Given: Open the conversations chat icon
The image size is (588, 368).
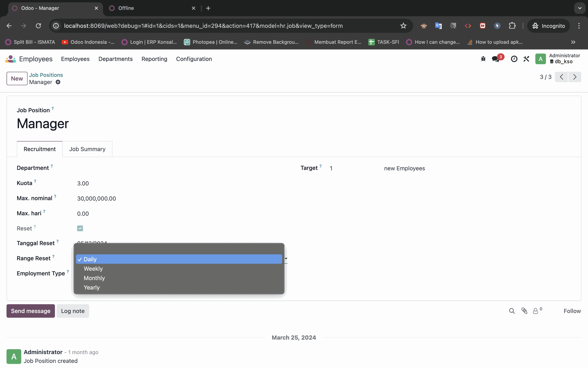Looking at the screenshot, I should (496, 59).
